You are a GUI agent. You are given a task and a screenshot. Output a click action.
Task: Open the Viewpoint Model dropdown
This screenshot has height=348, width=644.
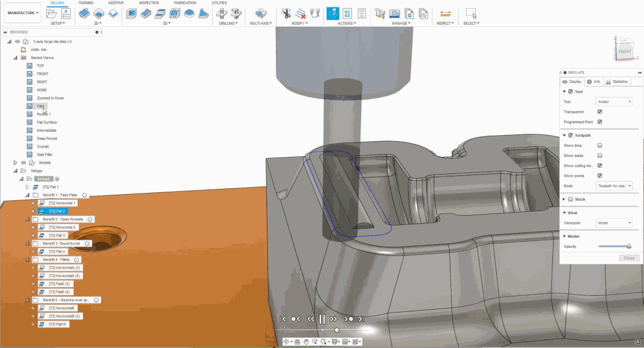point(614,223)
